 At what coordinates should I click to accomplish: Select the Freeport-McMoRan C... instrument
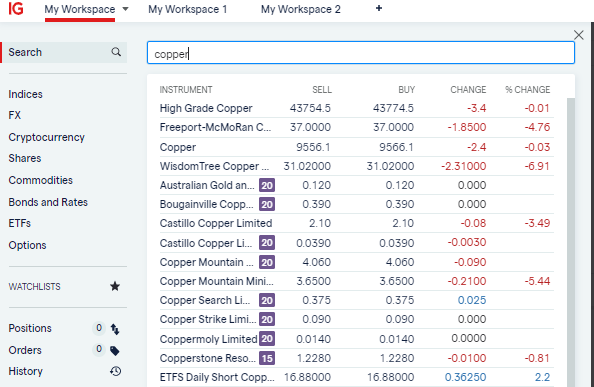(x=215, y=127)
